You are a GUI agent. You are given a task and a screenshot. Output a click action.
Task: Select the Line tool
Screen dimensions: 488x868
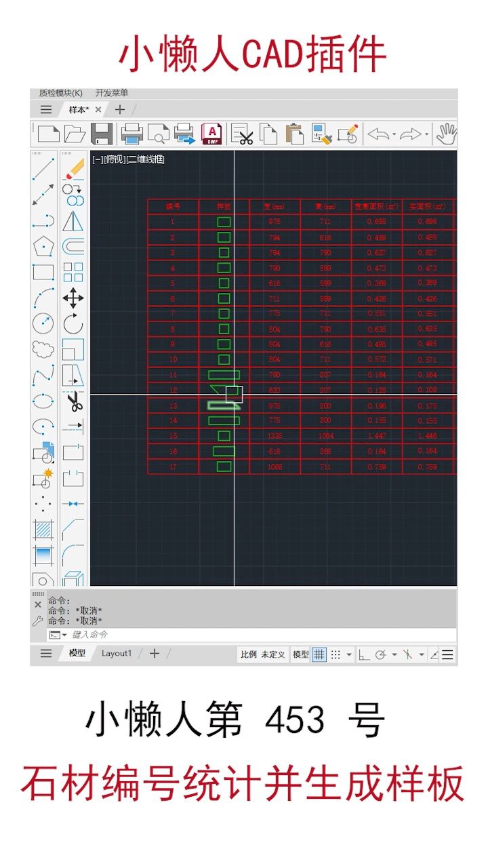pos(43,170)
